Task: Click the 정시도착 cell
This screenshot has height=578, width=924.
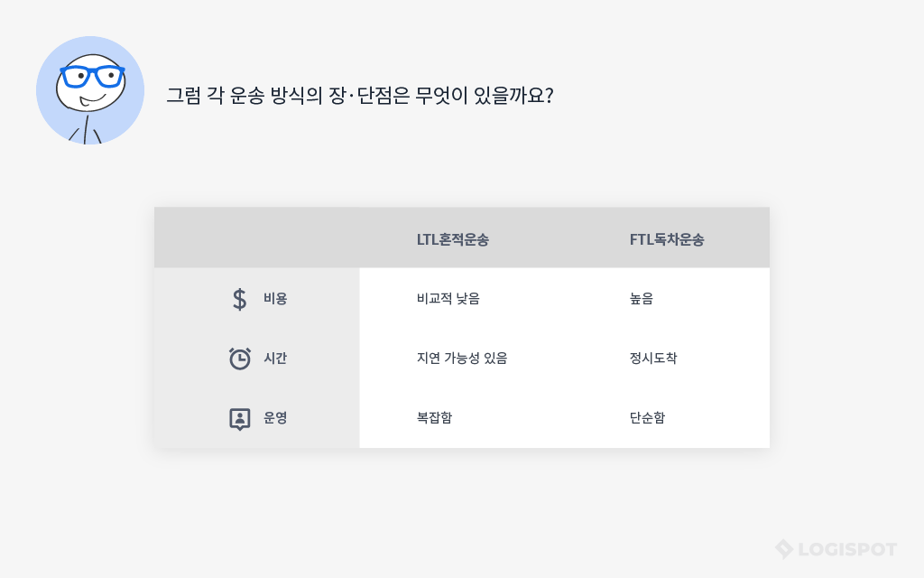Action: (x=653, y=359)
